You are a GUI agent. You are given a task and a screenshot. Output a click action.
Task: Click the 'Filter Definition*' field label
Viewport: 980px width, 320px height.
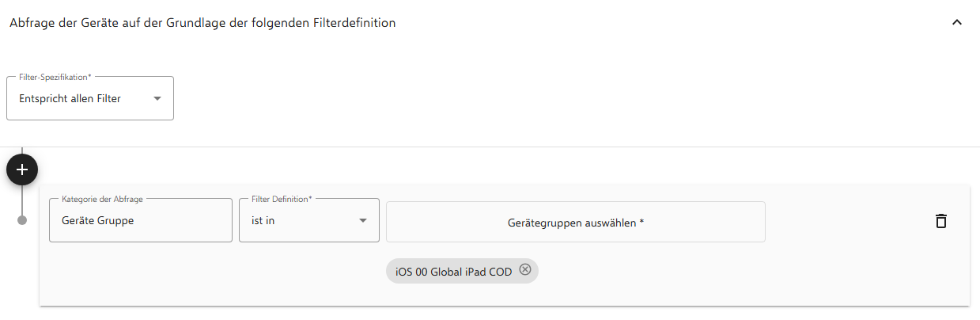[282, 199]
